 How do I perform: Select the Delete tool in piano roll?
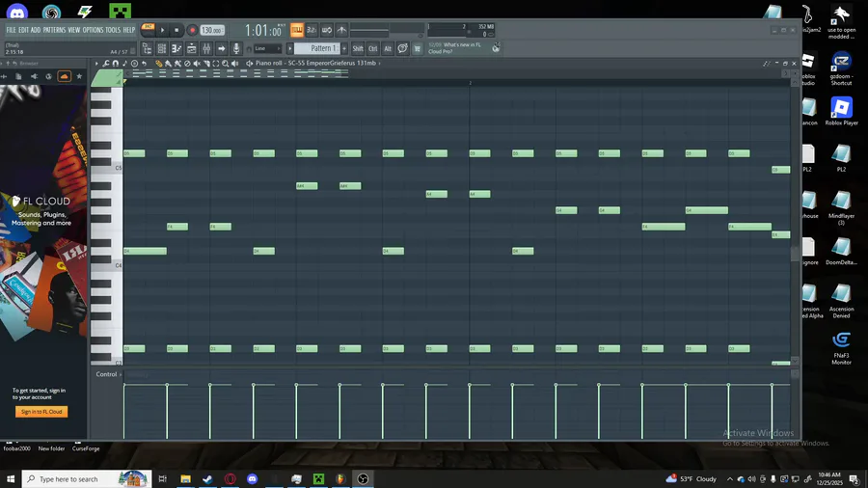(x=187, y=63)
